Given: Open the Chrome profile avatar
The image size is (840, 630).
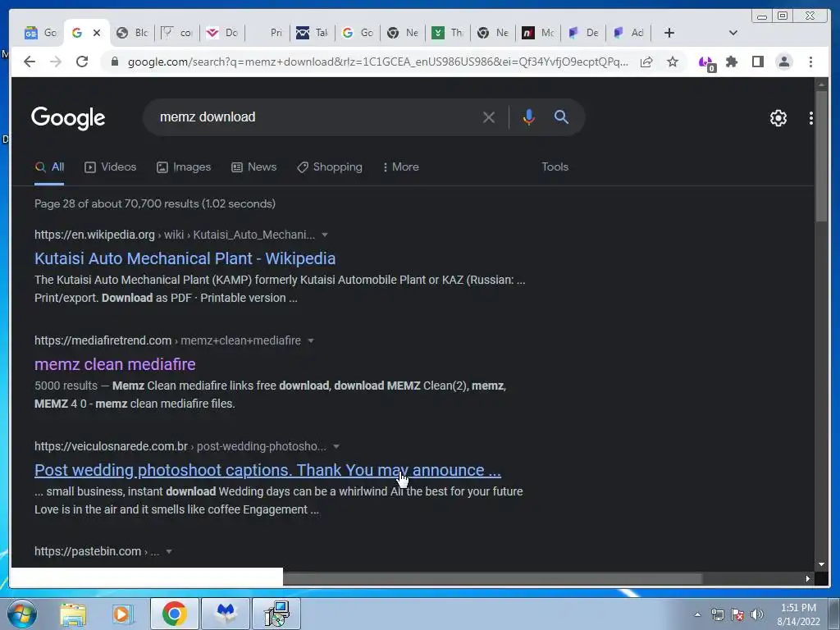Looking at the screenshot, I should coord(783,62).
